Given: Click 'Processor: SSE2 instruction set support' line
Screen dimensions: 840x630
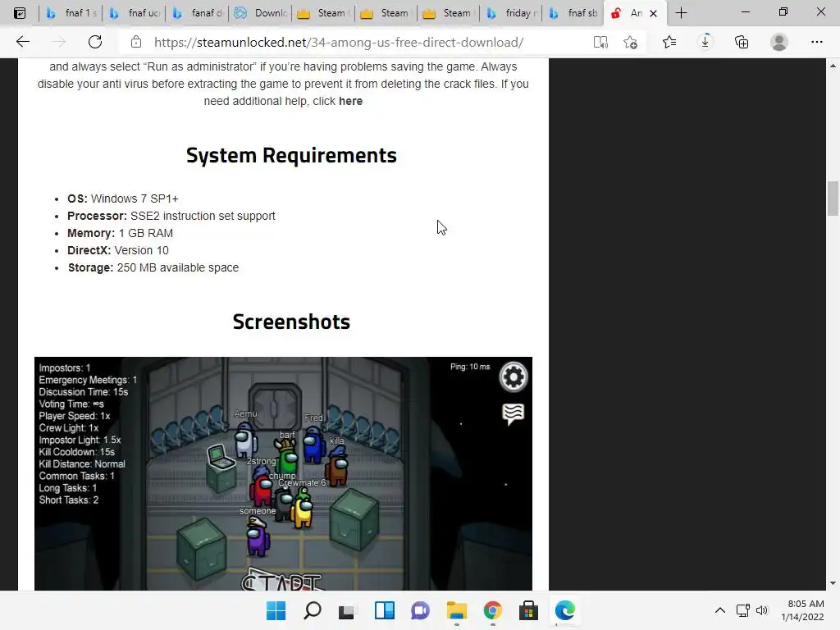Looking at the screenshot, I should point(171,216).
